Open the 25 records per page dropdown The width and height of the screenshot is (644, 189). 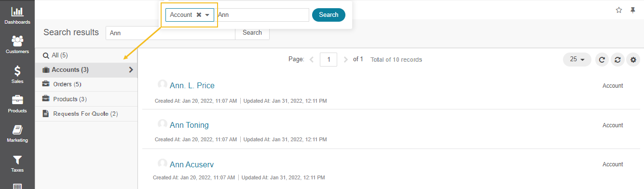[577, 59]
